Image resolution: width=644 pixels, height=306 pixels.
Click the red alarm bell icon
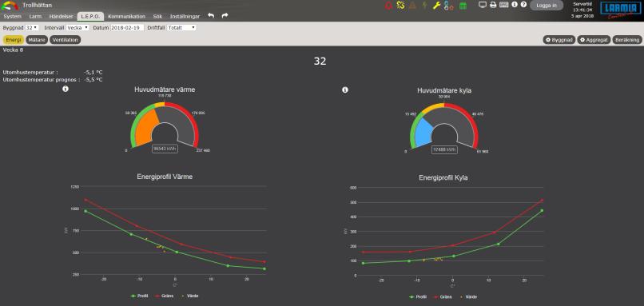coord(388,6)
